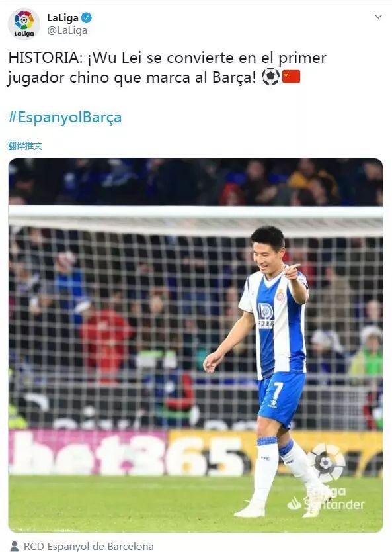The width and height of the screenshot is (392, 552).
Task: Click the LaLiga Santander watermark logo
Action: click(x=326, y=479)
